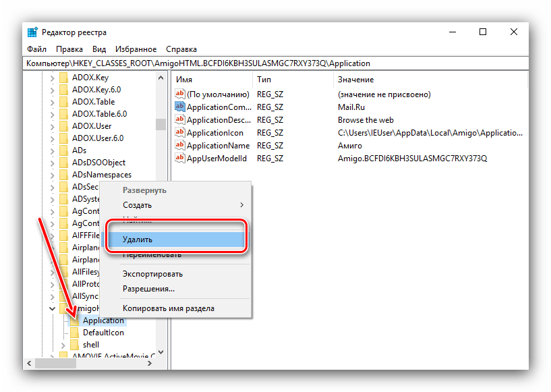The height and width of the screenshot is (392, 551).
Task: Click the default value (По умолчанию) icon
Action: (179, 94)
